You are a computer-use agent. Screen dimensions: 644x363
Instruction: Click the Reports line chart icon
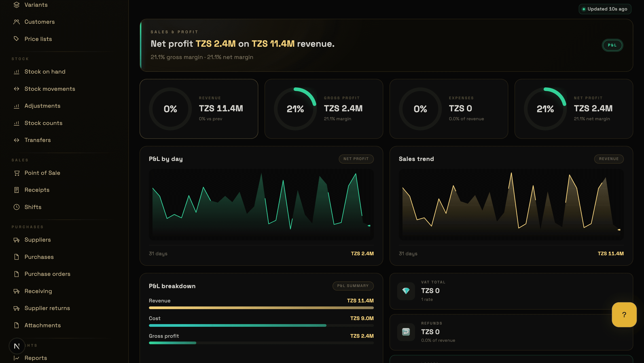tap(17, 358)
